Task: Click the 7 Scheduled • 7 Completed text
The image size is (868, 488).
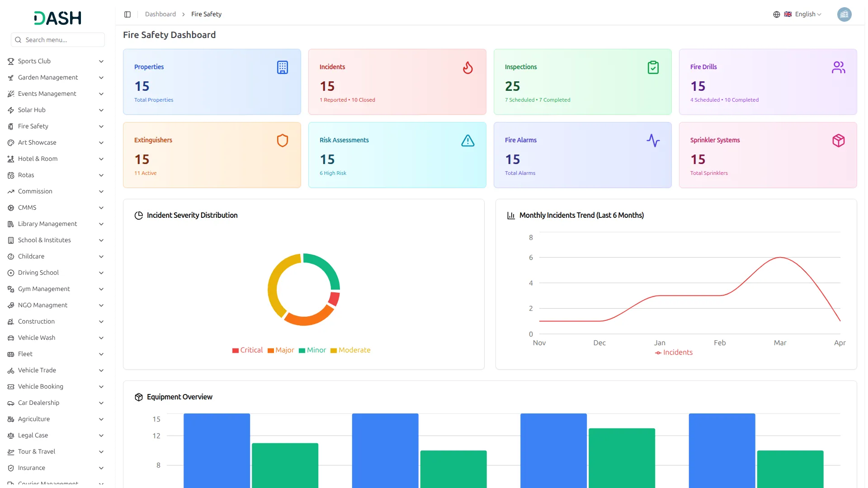Action: 538,100
